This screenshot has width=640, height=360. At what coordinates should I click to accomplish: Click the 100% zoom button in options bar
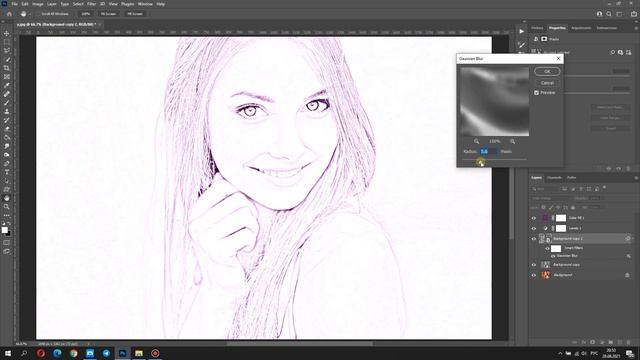(x=85, y=14)
